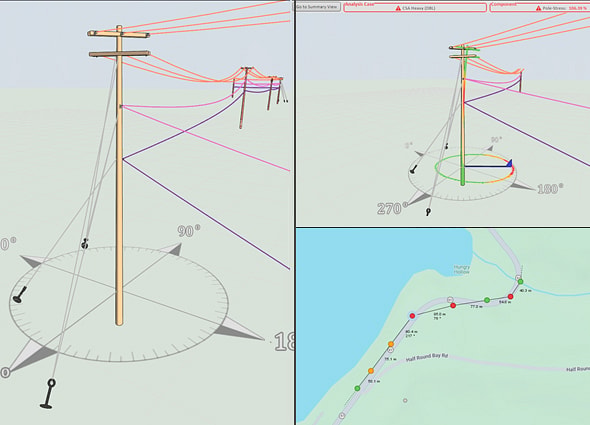Select the distant pole in the left 3D view

[244, 98]
